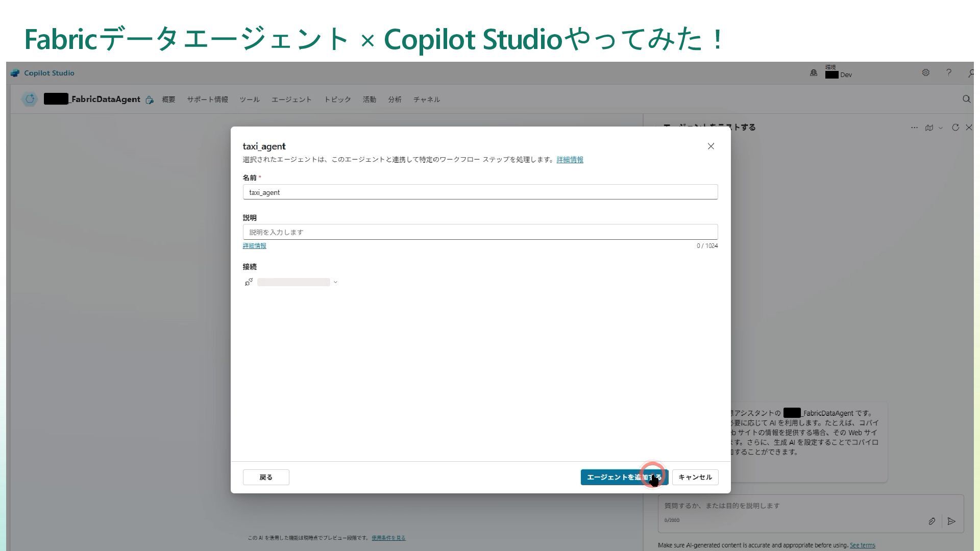Click the FabricDataAgent agent name
980x551 pixels.
(105, 99)
